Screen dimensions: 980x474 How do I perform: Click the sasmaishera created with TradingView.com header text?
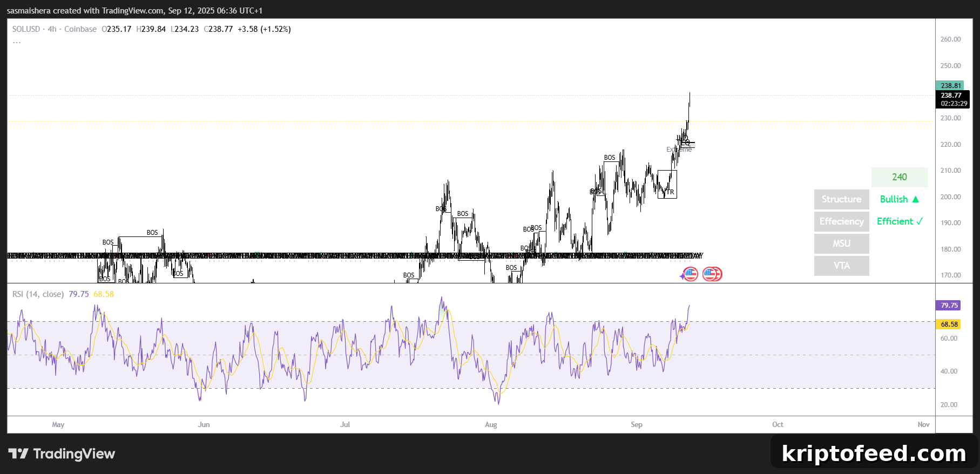134,11
